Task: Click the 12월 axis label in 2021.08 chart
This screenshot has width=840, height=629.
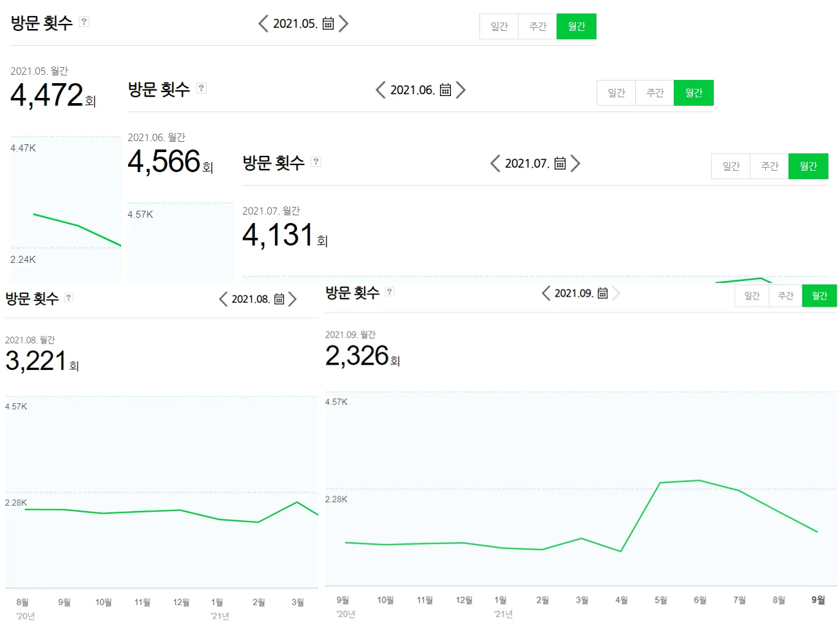Action: (x=181, y=602)
